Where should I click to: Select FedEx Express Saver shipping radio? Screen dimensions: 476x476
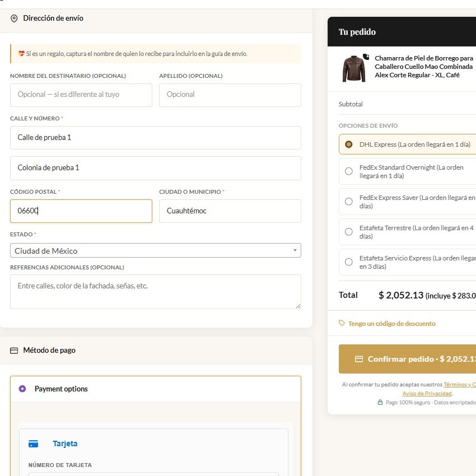(349, 202)
